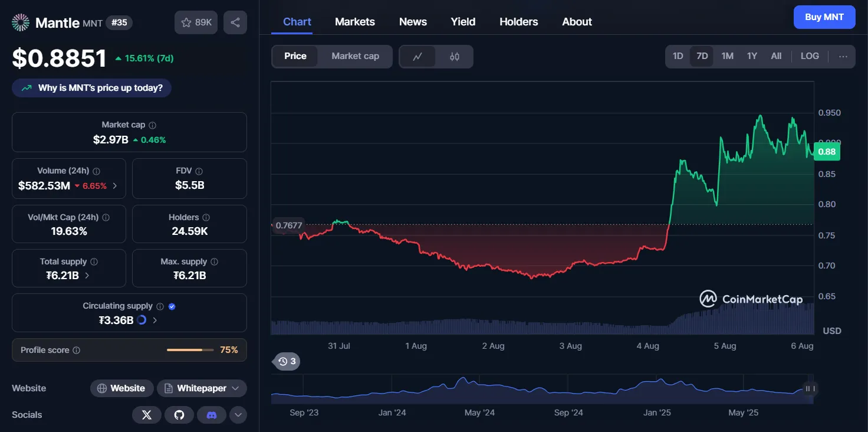Screen dimensions: 868x432
Task: Set chart range to 1Y
Action: [752, 56]
